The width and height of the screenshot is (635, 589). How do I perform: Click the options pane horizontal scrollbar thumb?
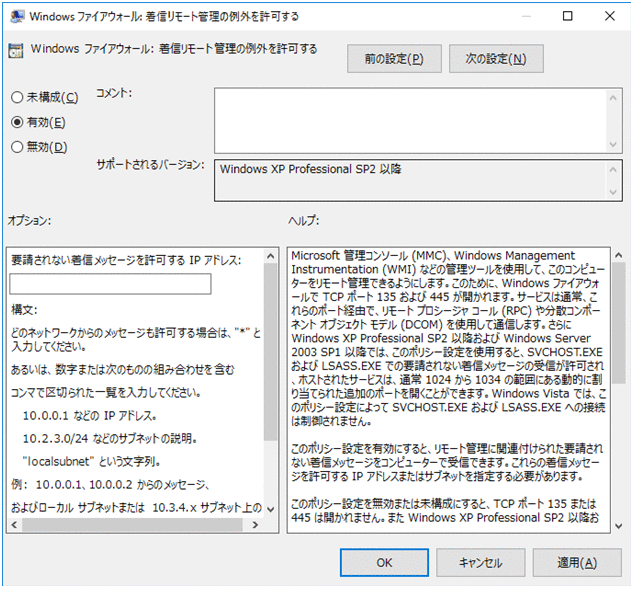pyautogui.click(x=132, y=525)
